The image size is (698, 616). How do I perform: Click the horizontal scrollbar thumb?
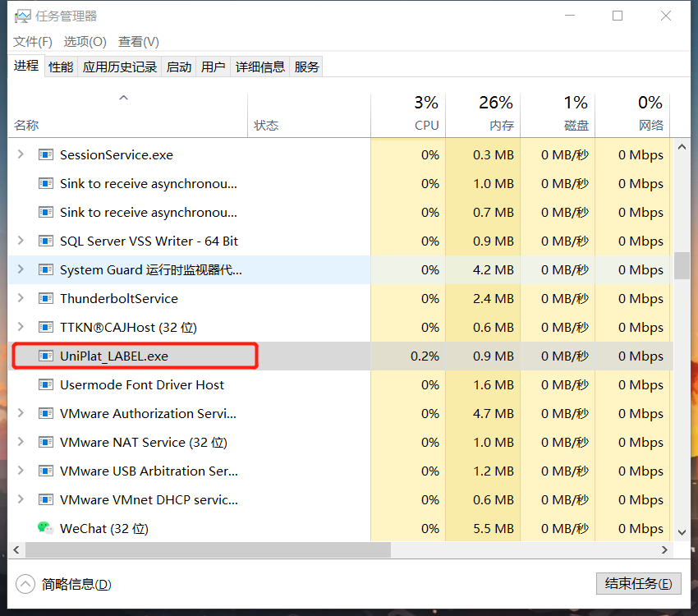tap(209, 549)
